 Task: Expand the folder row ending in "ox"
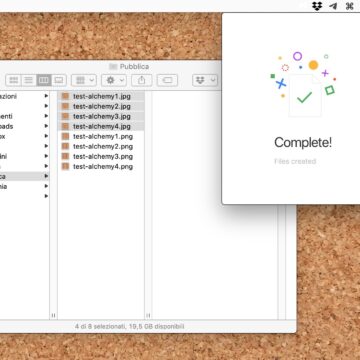(x=46, y=136)
